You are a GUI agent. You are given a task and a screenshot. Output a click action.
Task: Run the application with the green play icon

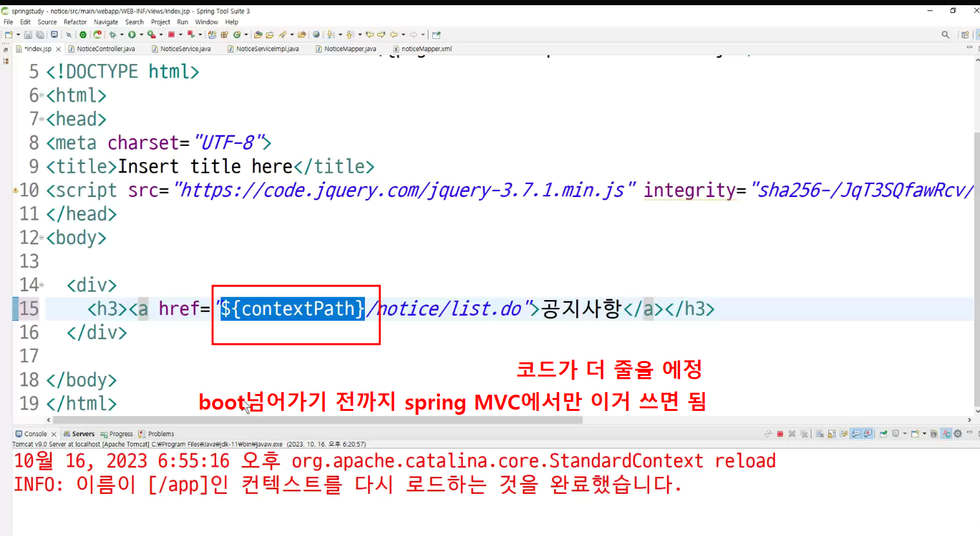coord(132,35)
